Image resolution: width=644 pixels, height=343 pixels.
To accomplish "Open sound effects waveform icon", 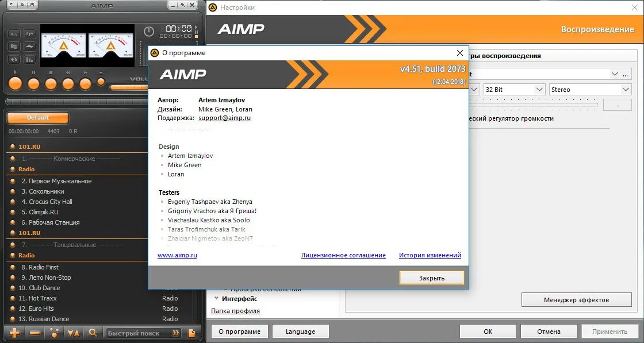I will (29, 47).
